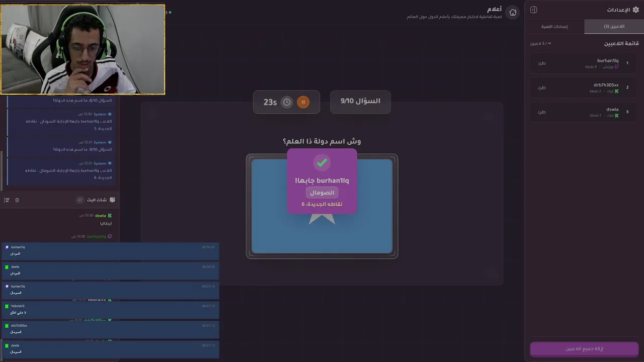Click the layout toggle icon in the chat header

(7, 200)
